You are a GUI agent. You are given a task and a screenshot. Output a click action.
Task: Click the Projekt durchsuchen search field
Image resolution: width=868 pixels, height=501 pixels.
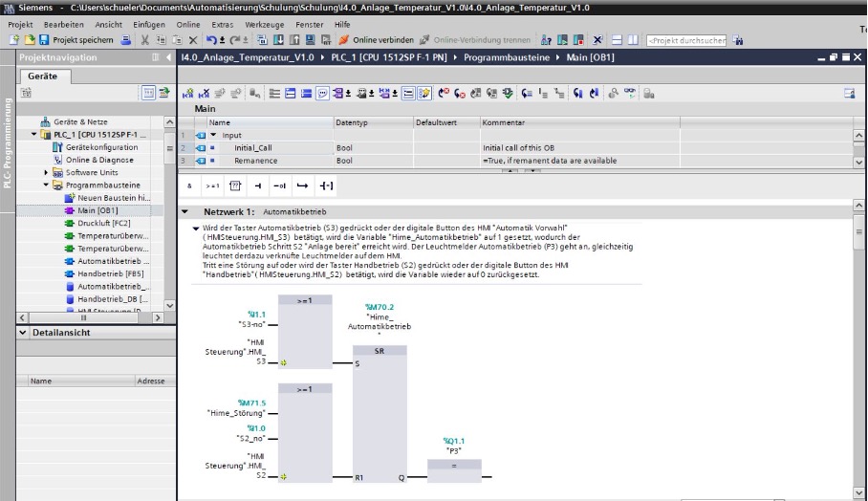click(x=686, y=41)
